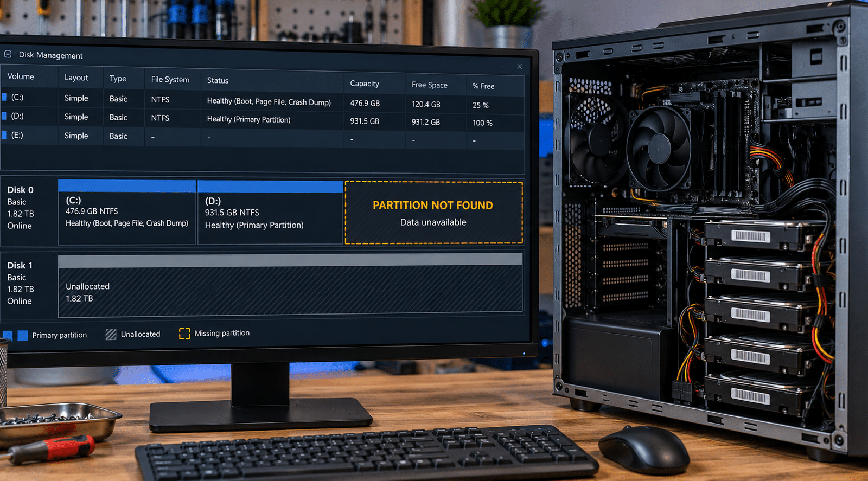Select the Unallocated 1.82 TB block on Disk 1
Screen dimensions: 868x481
coord(290,285)
